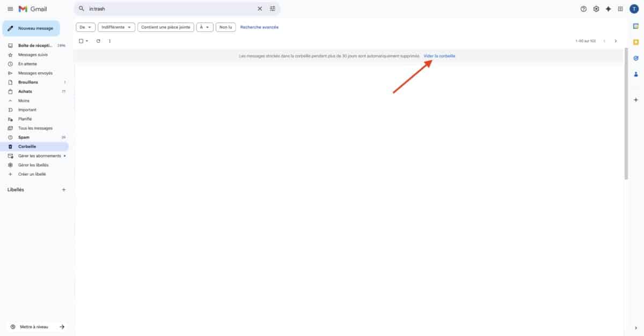Collapse the list with Moins

pyautogui.click(x=35, y=101)
